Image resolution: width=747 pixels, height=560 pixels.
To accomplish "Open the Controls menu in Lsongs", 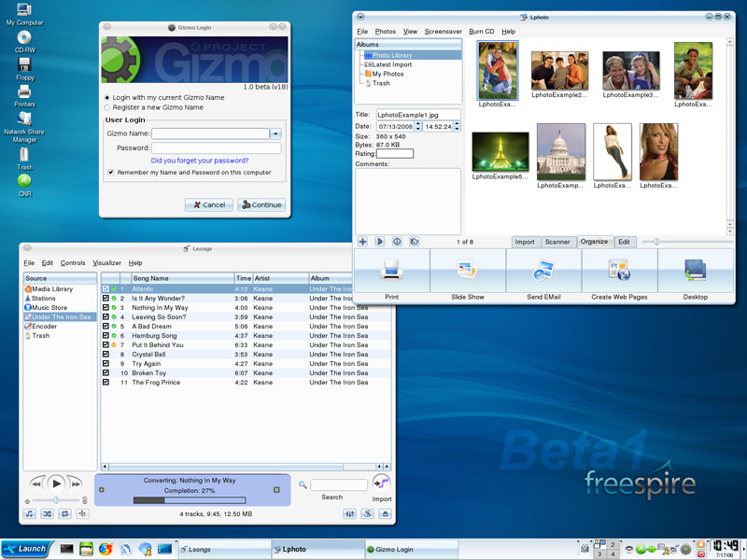I will tap(73, 263).
